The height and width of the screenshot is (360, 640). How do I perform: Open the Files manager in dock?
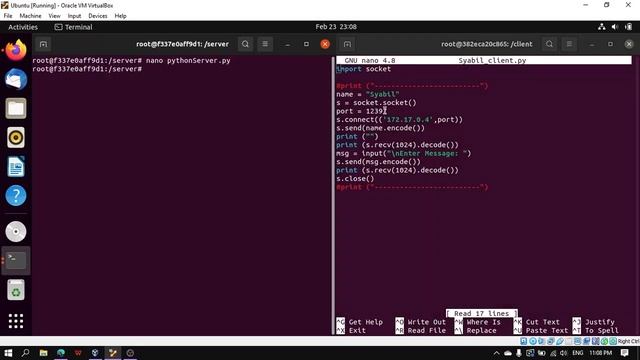coord(16,109)
